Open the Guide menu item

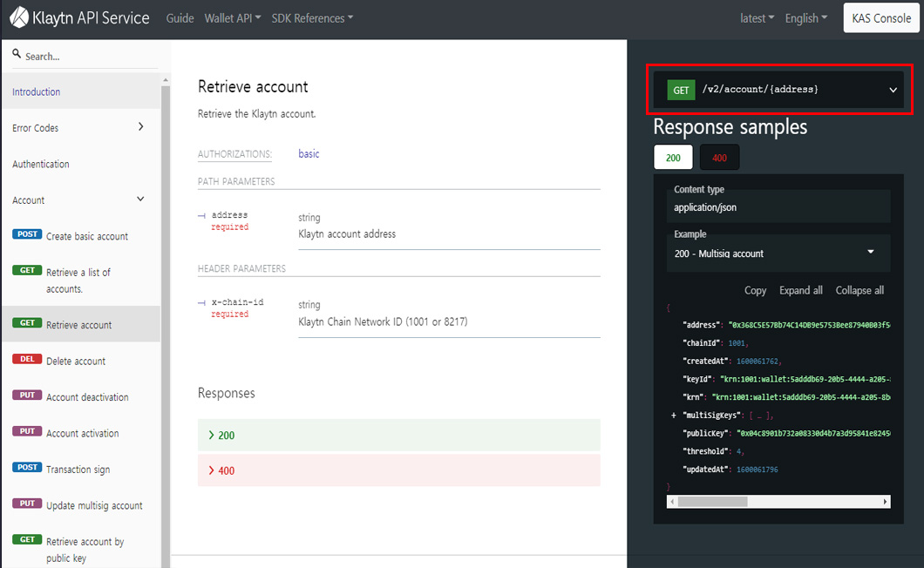[180, 18]
